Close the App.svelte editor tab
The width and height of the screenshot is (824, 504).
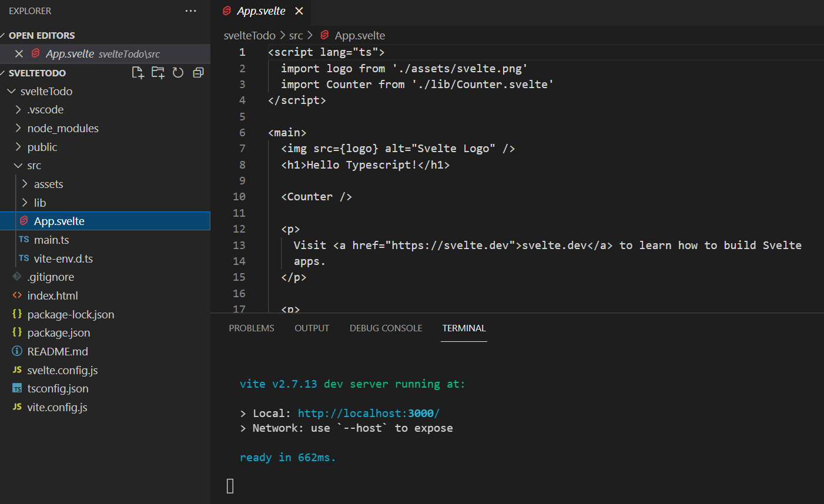click(x=299, y=11)
